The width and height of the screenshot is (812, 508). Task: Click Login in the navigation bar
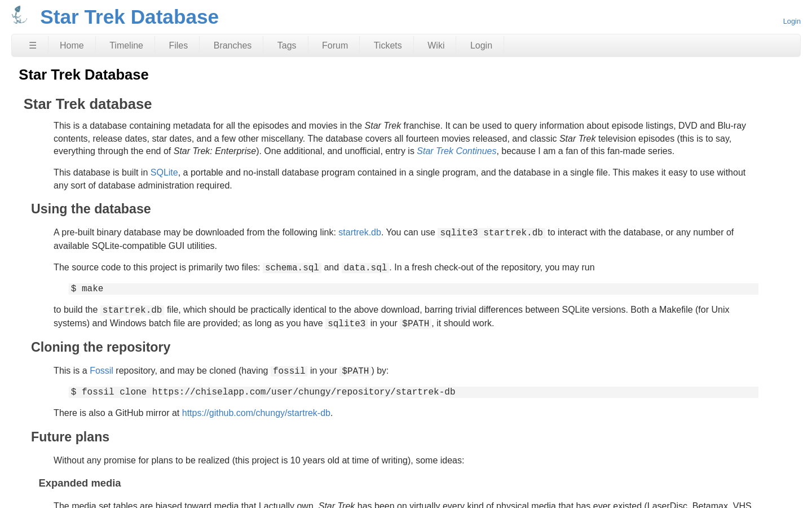coord(481,46)
